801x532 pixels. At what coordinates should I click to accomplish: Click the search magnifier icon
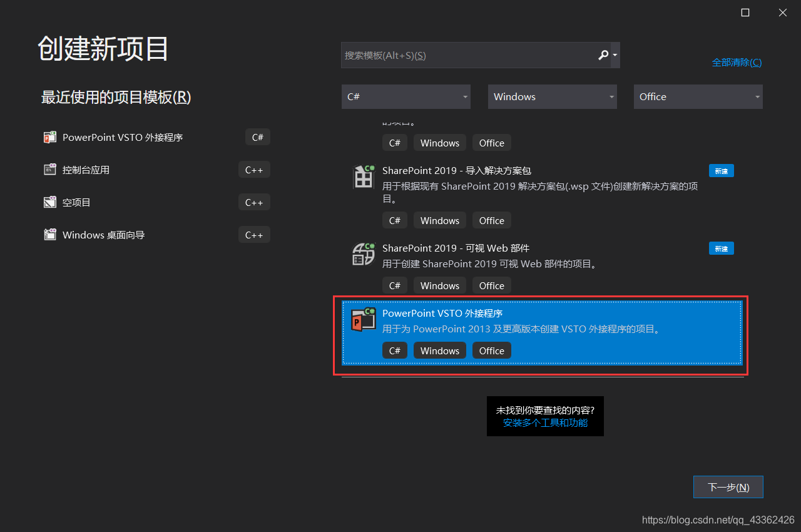pos(603,55)
